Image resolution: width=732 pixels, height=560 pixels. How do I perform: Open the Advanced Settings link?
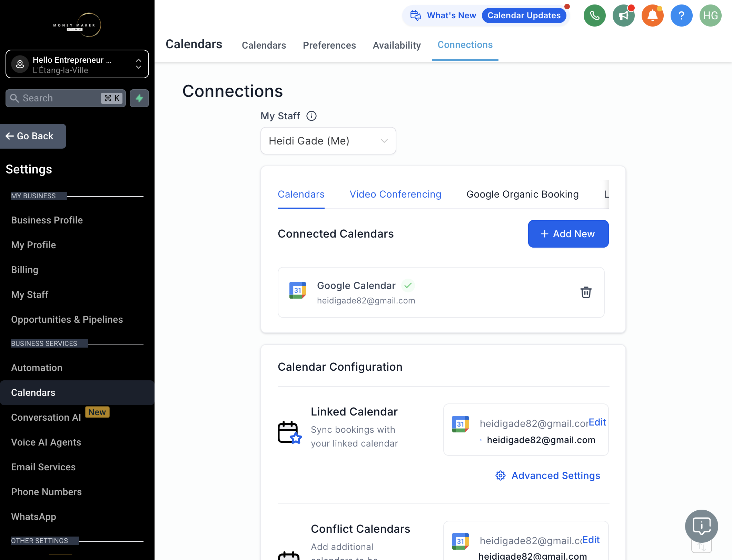(555, 476)
